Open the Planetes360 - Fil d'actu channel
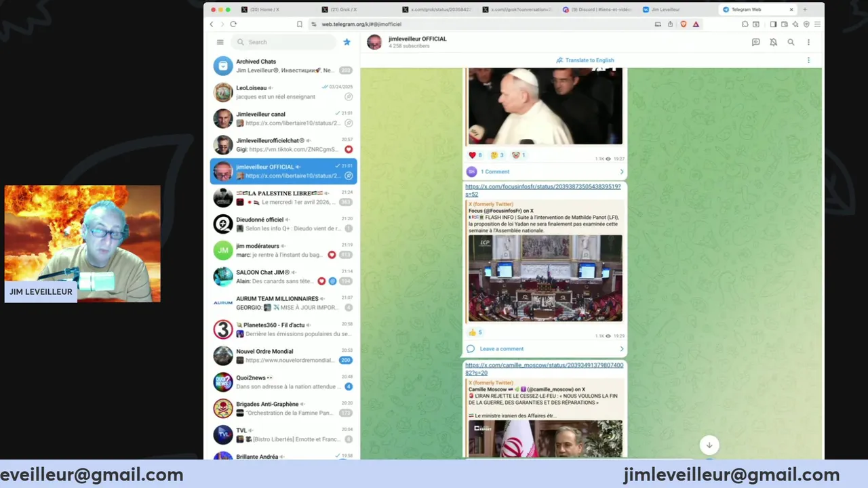868x488 pixels. pyautogui.click(x=283, y=329)
